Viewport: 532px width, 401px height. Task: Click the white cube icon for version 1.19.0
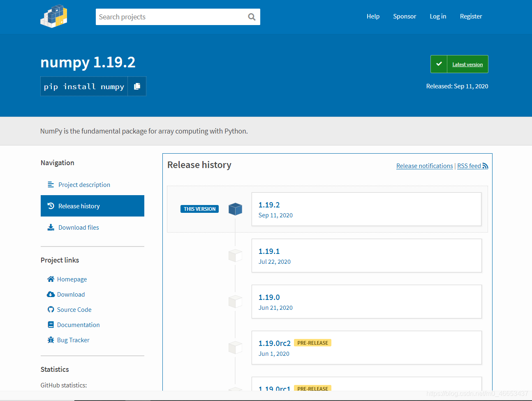click(235, 301)
